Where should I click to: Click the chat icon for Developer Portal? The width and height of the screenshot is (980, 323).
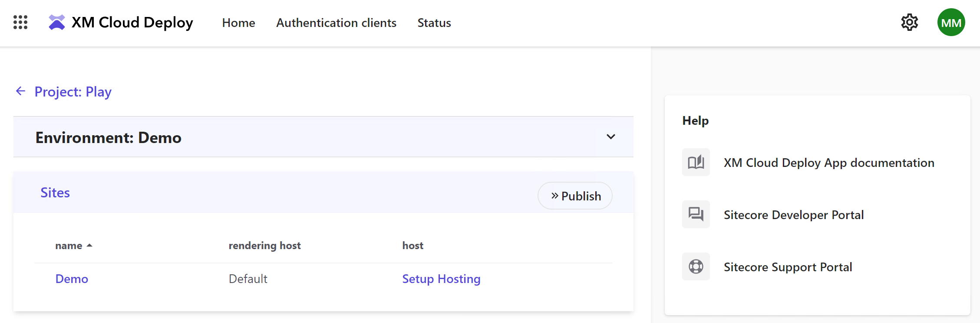click(696, 214)
